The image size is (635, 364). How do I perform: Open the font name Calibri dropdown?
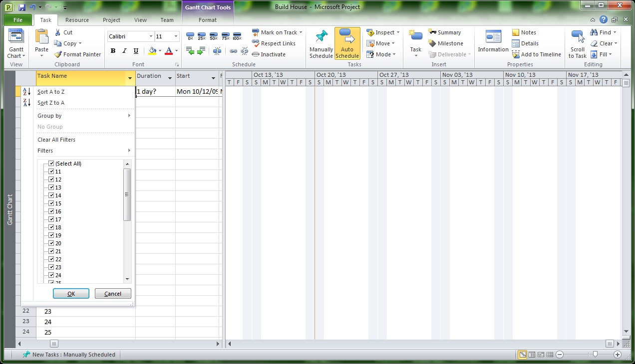[x=151, y=36]
